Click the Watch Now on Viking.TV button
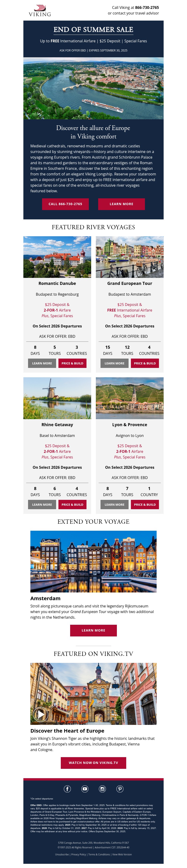The width and height of the screenshot is (187, 868). coord(93,763)
